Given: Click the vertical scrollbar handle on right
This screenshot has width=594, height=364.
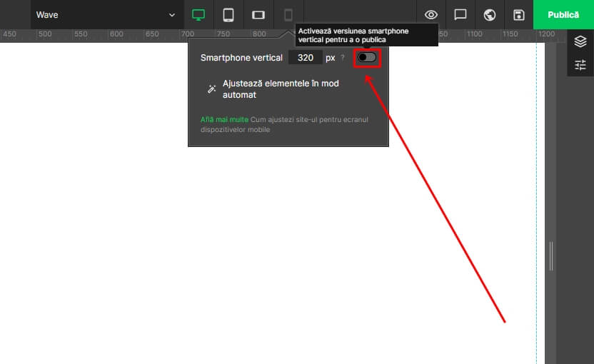Looking at the screenshot, I should point(551,256).
